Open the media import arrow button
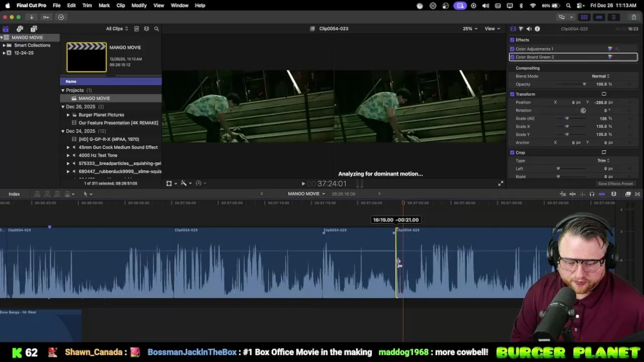Screen dimensions: 644x362 pos(31,17)
